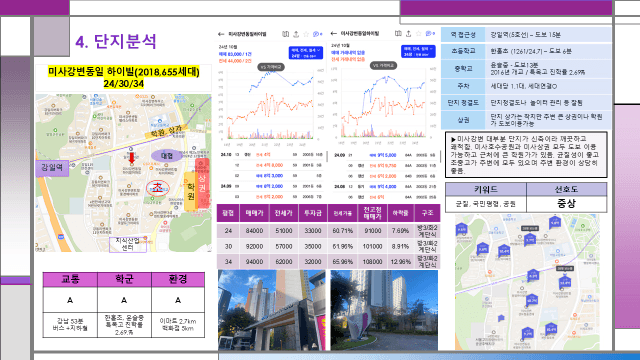Click the 교통 header cell

70,280
